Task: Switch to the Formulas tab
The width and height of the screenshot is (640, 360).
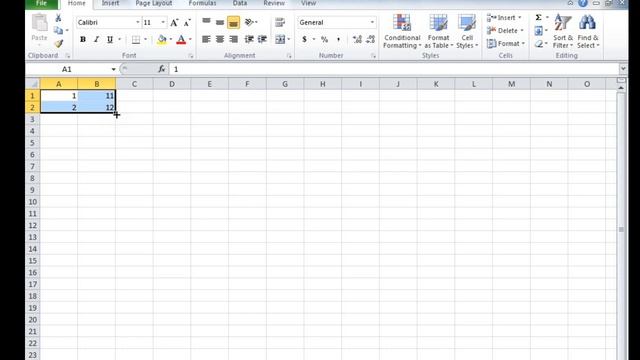Action: point(202,3)
